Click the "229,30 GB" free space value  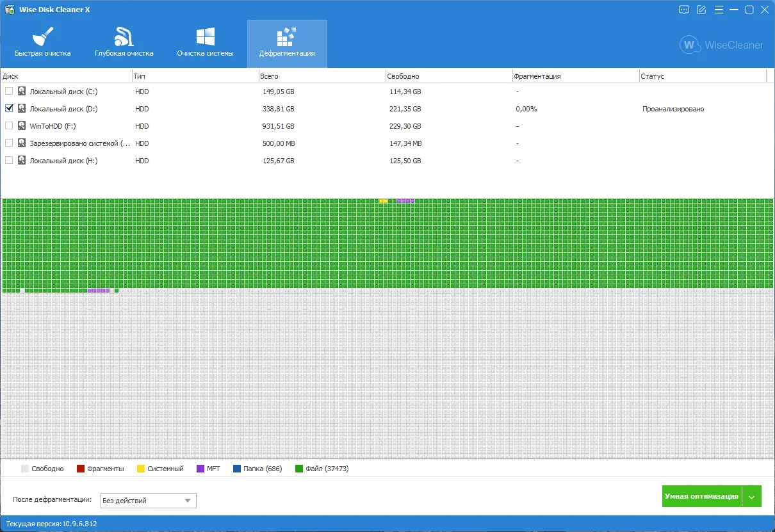[x=405, y=126]
